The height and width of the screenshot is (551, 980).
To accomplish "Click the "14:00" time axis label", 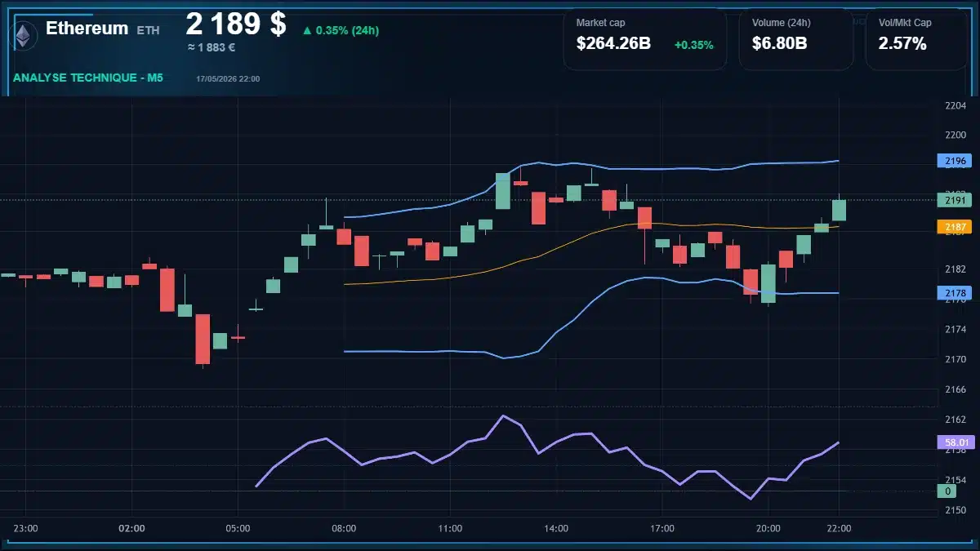I will coord(556,528).
